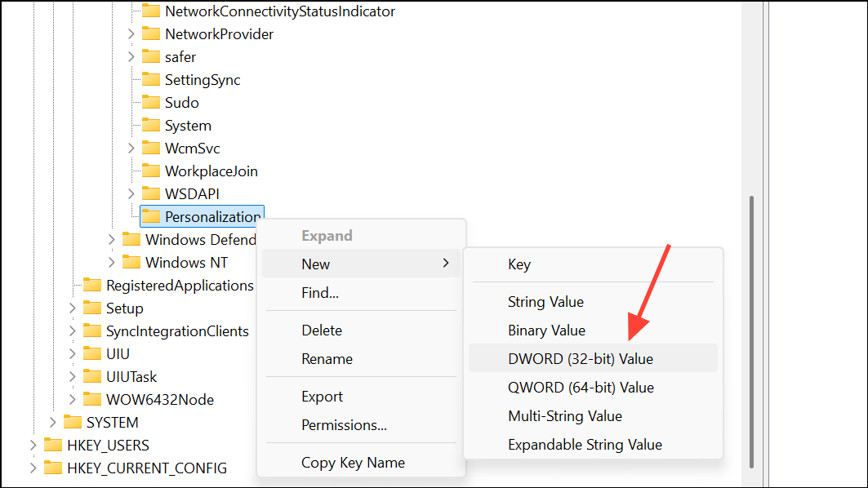This screenshot has width=868, height=488.
Task: Select the SyncIntegrationClients tree item
Action: [x=177, y=331]
